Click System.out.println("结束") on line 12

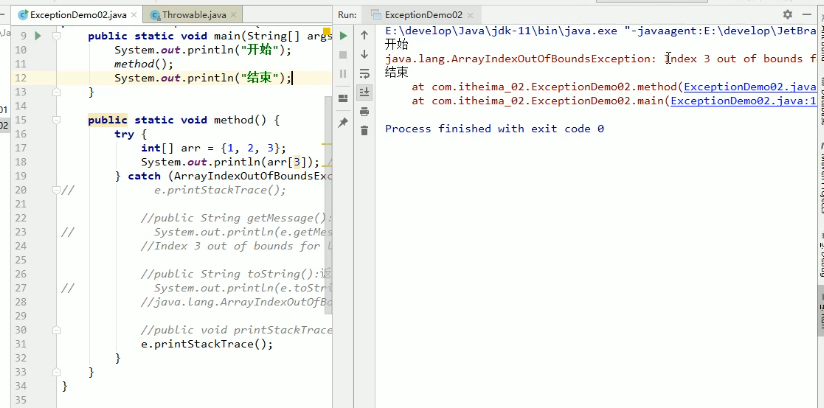point(203,78)
